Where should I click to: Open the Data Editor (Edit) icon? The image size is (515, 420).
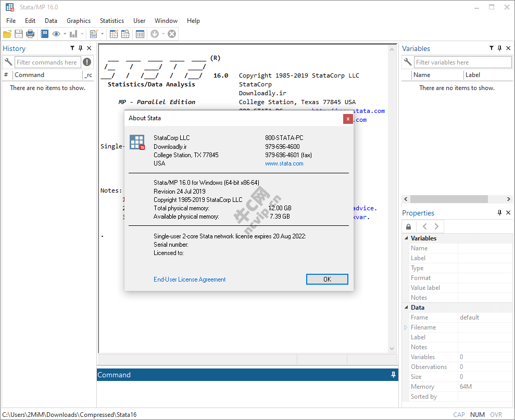114,34
